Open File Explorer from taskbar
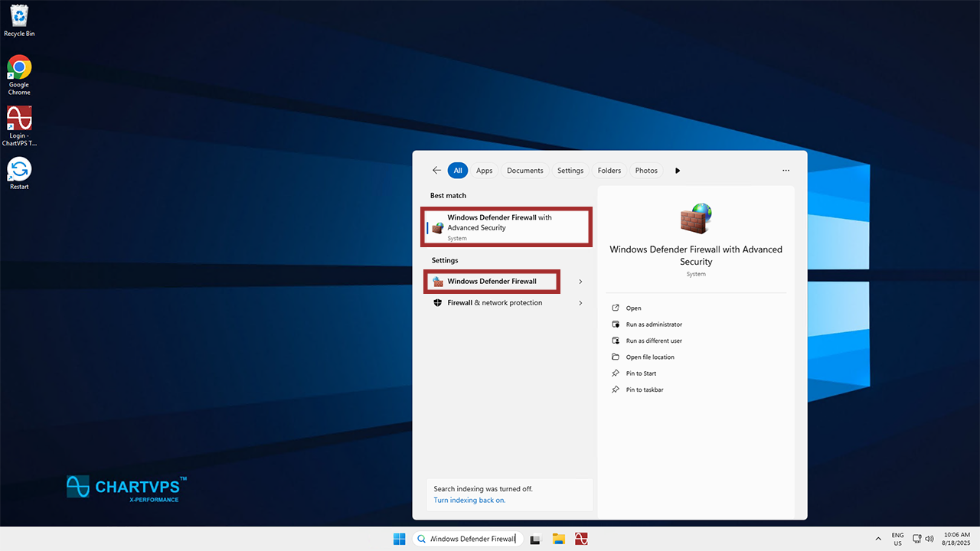 [x=559, y=539]
